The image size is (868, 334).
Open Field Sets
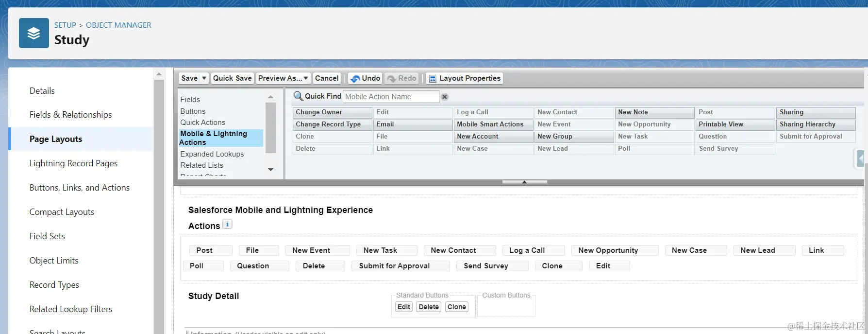47,236
